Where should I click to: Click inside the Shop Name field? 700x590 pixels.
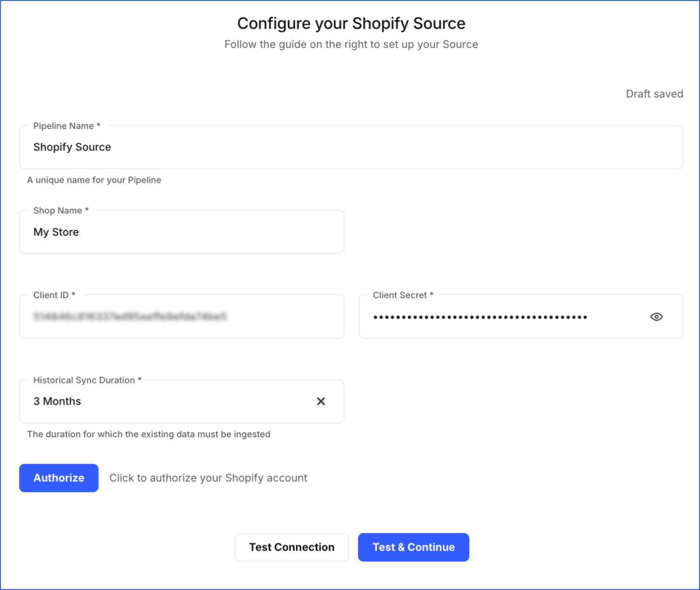[x=181, y=232]
